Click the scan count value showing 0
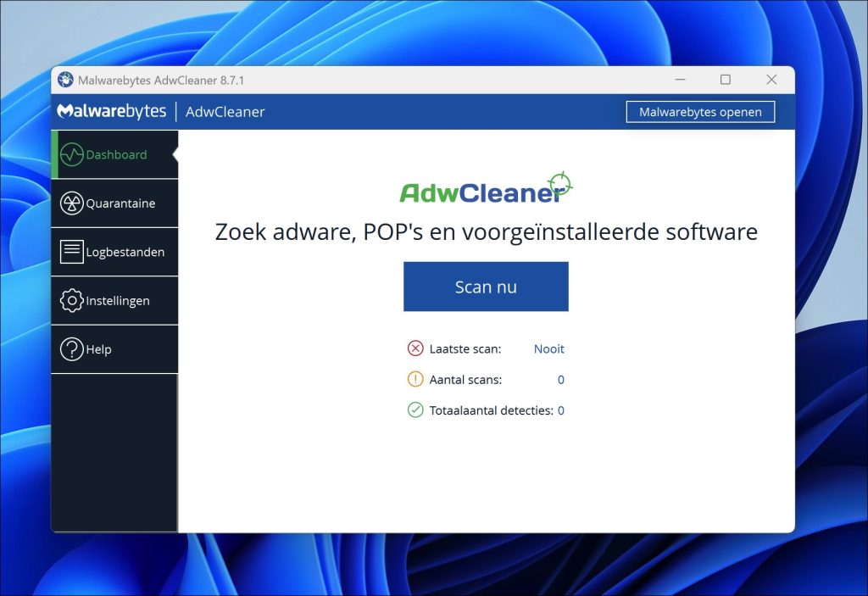The image size is (868, 596). 560,379
